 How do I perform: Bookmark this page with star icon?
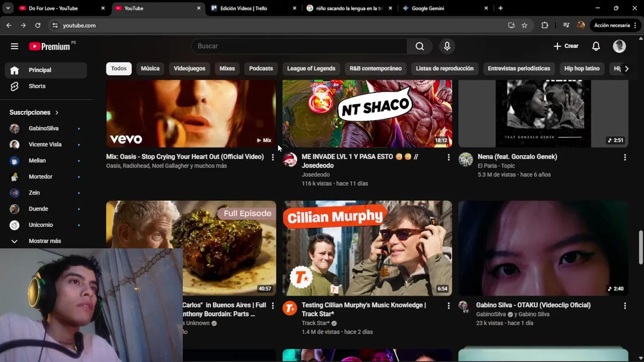coord(524,25)
